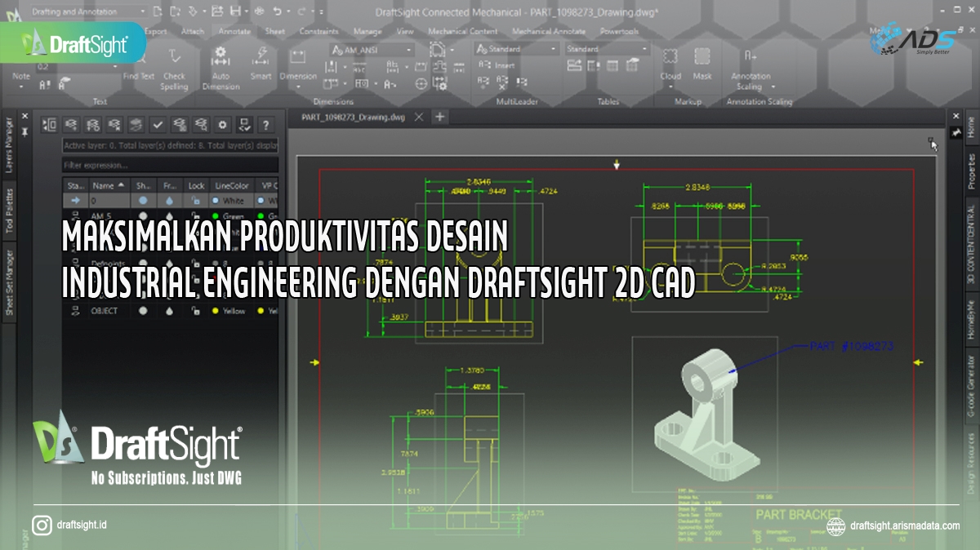Click the question mark help icon in Layers Manager

click(x=265, y=125)
